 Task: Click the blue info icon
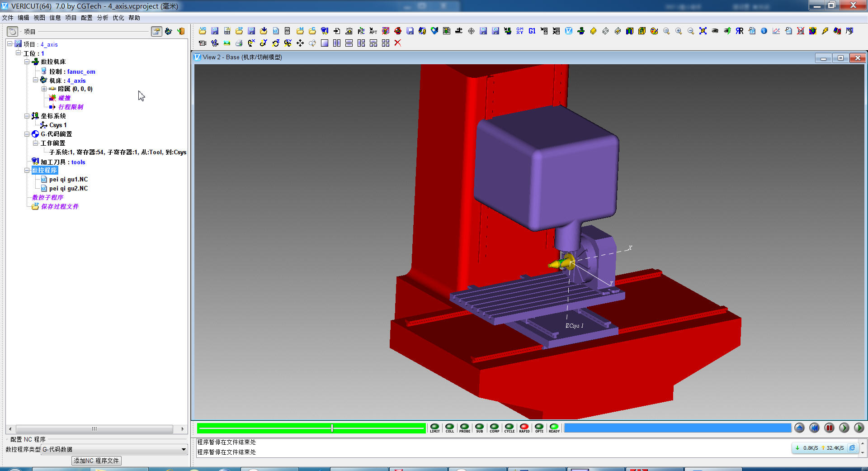coord(764,31)
